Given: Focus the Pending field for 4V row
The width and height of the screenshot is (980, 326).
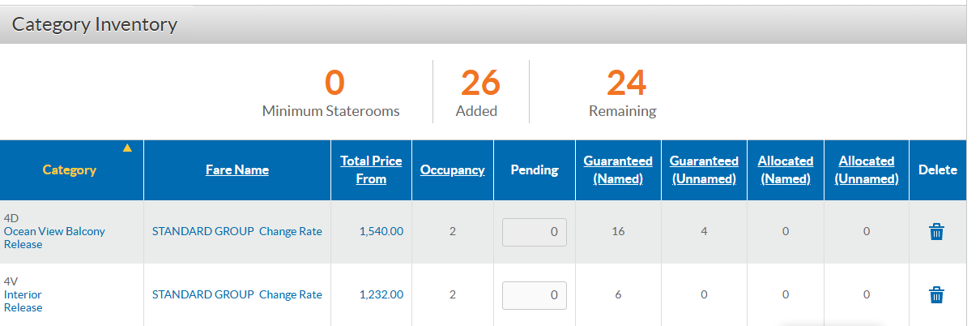Looking at the screenshot, I should click(x=535, y=295).
